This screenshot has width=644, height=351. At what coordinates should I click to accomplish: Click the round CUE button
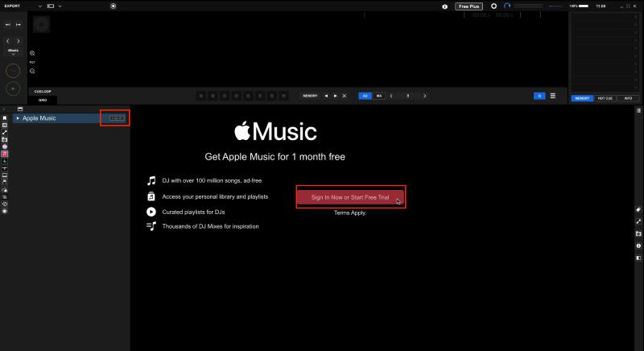pyautogui.click(x=13, y=71)
